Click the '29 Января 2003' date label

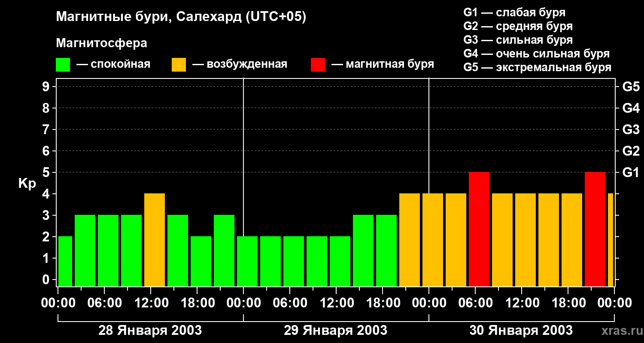pyautogui.click(x=335, y=331)
